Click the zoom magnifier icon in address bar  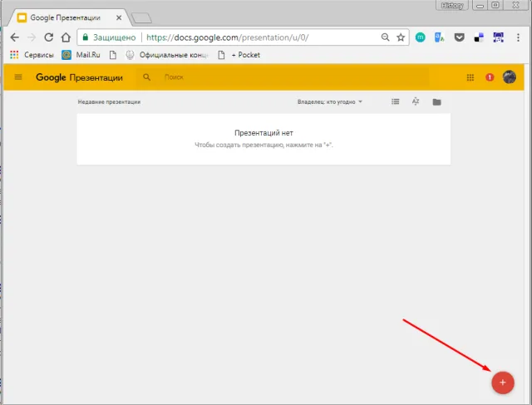pos(385,37)
